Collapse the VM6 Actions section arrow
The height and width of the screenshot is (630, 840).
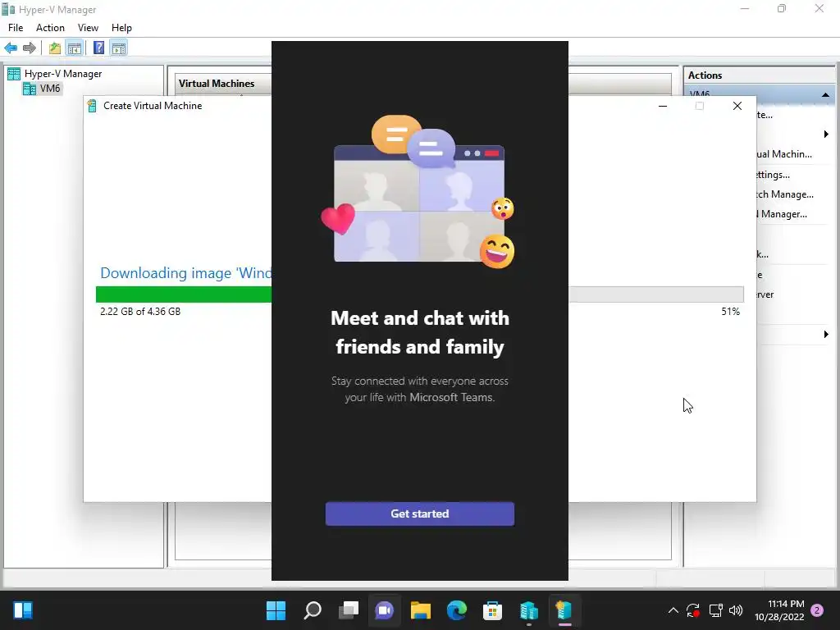pyautogui.click(x=825, y=95)
